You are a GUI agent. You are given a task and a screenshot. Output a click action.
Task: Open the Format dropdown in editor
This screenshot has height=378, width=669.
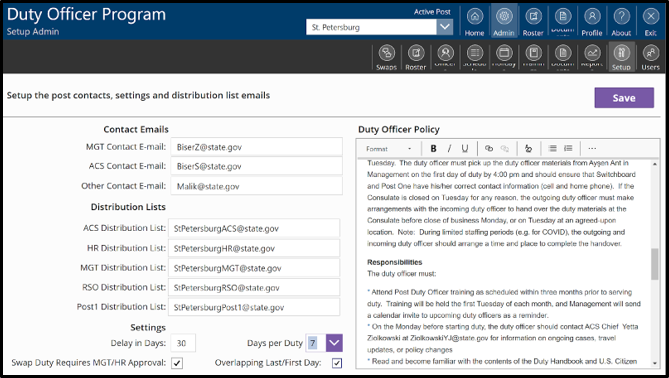click(x=389, y=148)
